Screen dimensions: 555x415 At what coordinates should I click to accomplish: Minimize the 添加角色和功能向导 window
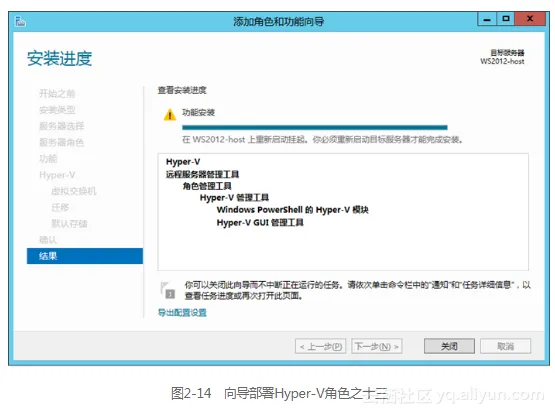(487, 19)
